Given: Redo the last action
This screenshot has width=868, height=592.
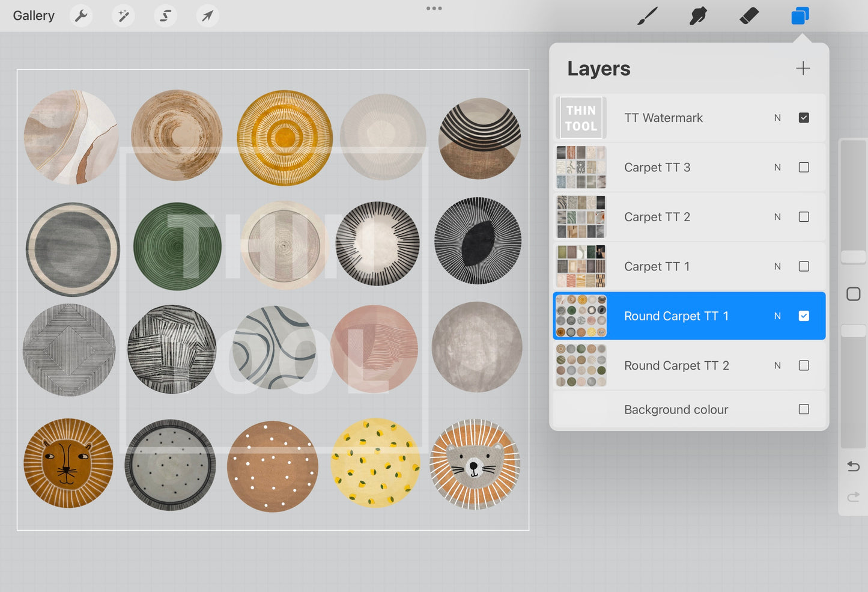Looking at the screenshot, I should coord(853,497).
